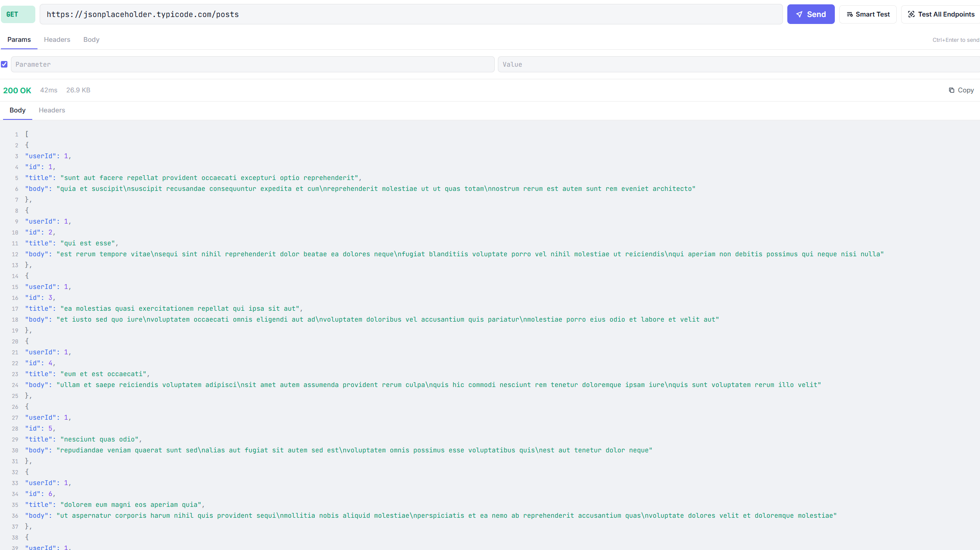Click title "sunt aut facere repellat provident" line
Screen dimensions: 980x550
point(194,178)
